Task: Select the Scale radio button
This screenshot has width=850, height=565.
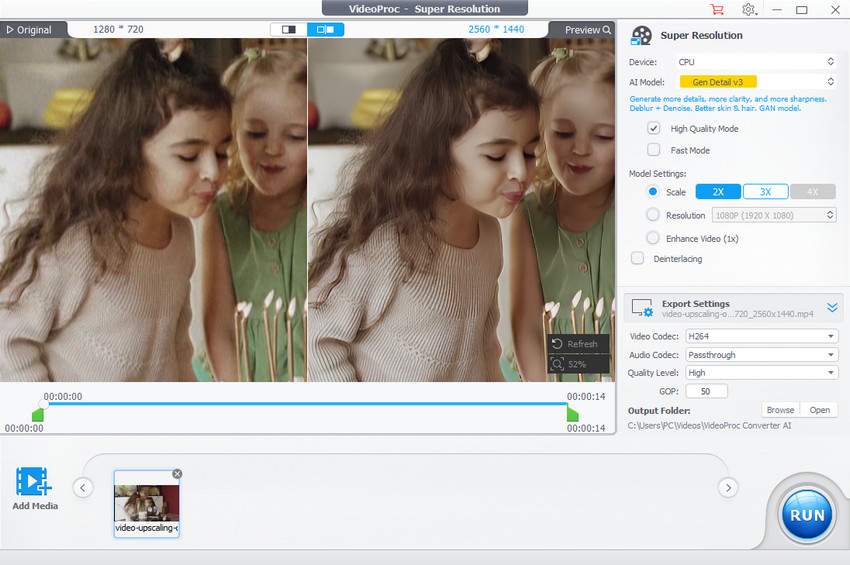Action: point(653,191)
